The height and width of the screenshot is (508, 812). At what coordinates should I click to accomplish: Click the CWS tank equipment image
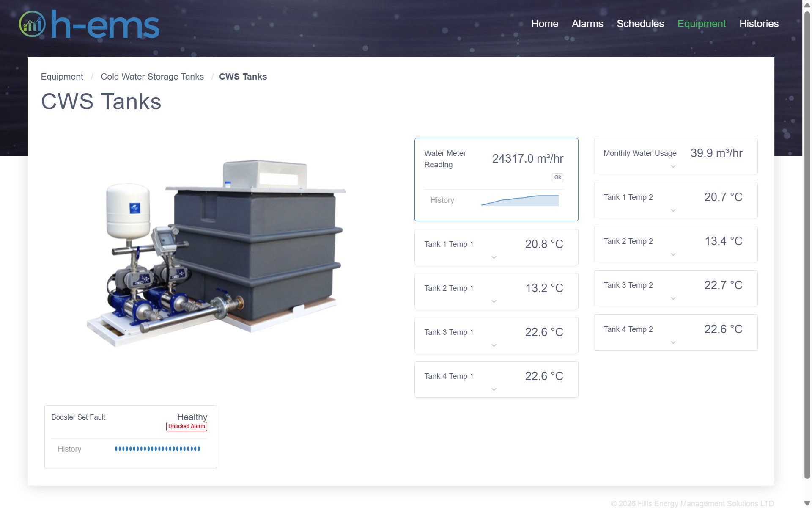coord(216,254)
